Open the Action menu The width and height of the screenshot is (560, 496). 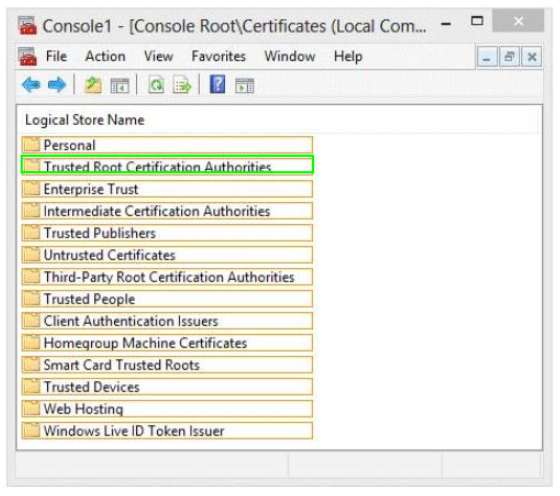[x=105, y=56]
